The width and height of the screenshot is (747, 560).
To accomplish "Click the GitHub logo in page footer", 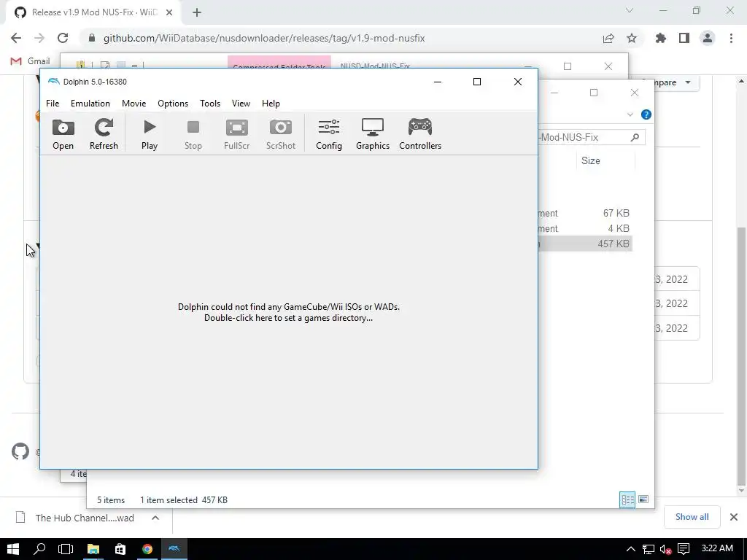I will pos(20,451).
